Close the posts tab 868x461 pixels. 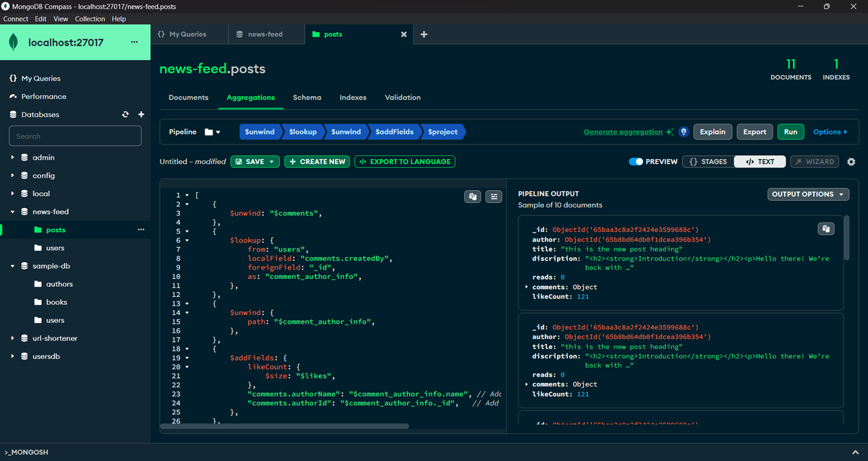point(404,34)
